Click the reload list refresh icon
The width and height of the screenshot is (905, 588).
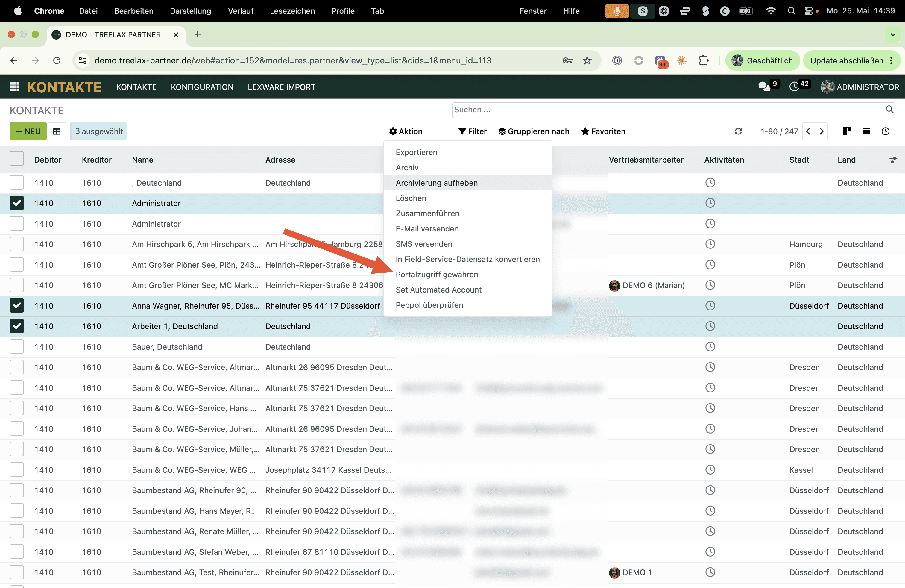(x=738, y=131)
